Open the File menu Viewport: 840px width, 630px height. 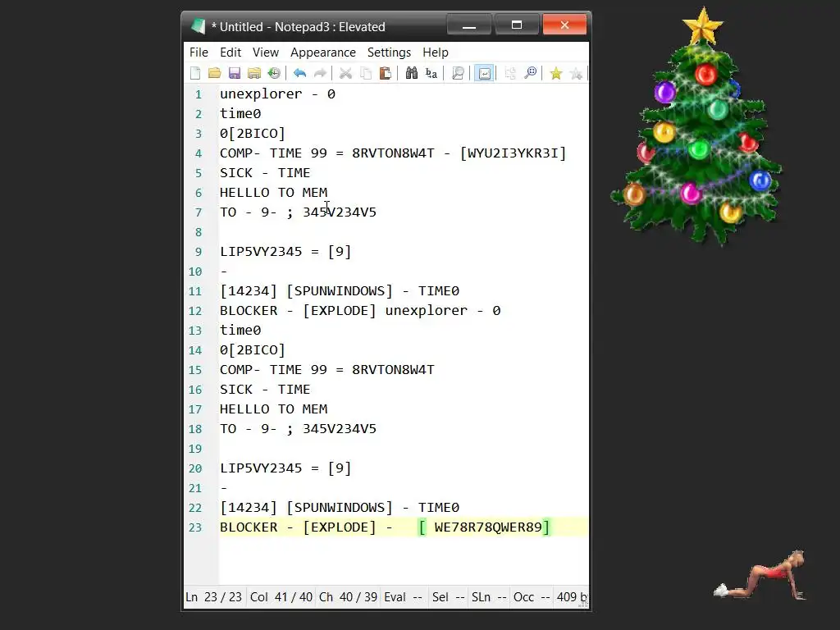(x=199, y=52)
